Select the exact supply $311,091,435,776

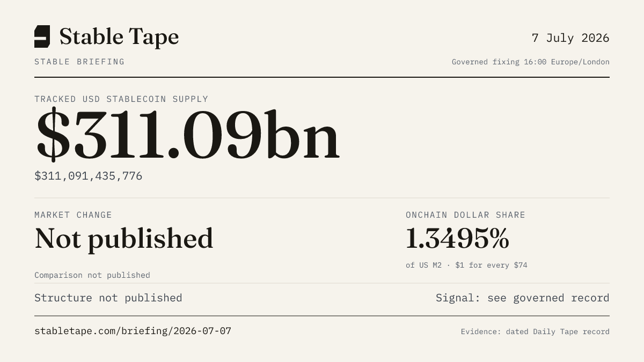click(x=89, y=176)
